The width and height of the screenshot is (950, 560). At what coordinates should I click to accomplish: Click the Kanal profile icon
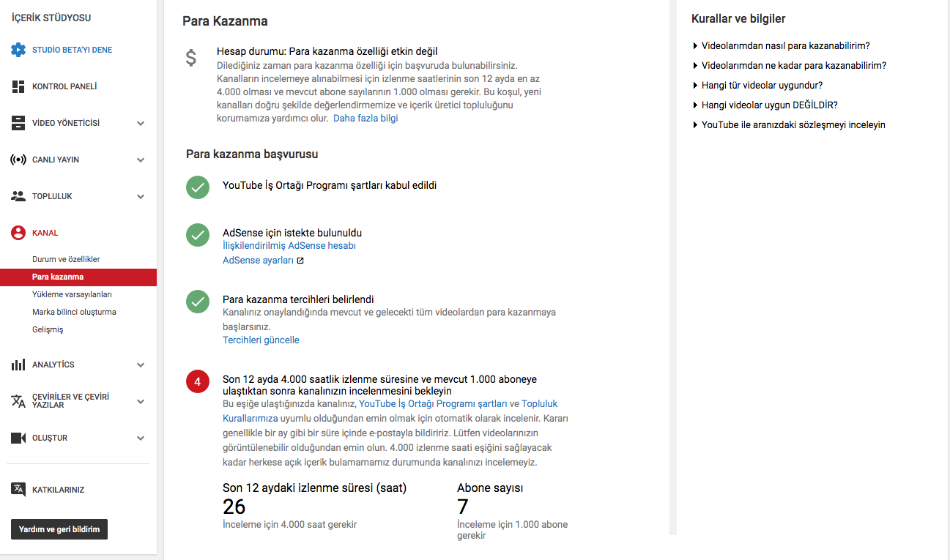tap(18, 233)
